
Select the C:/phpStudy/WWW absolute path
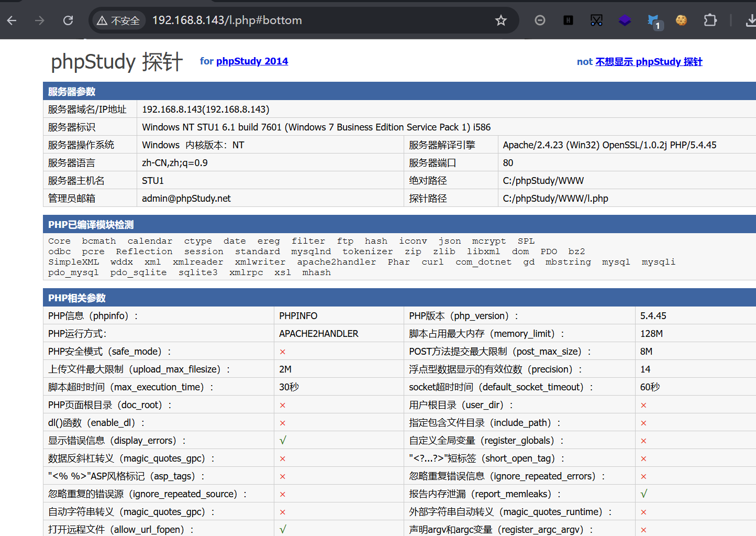tap(543, 181)
